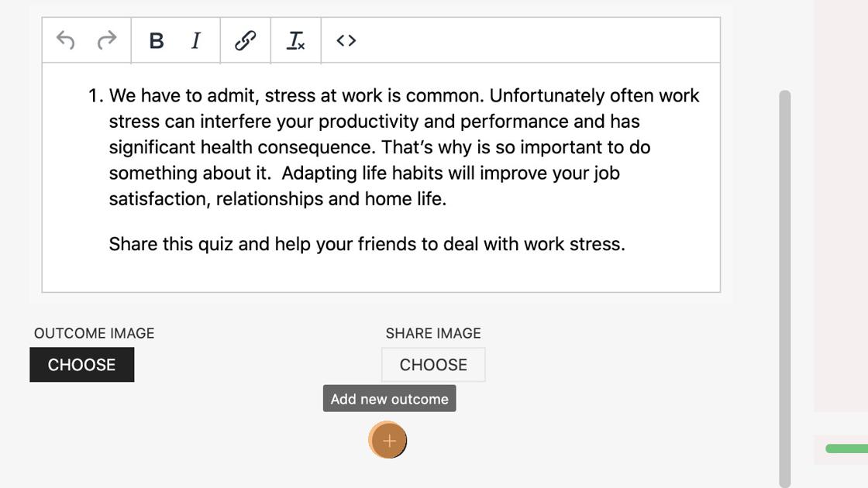
Task: Add a new outcome with plus button
Action: point(388,441)
